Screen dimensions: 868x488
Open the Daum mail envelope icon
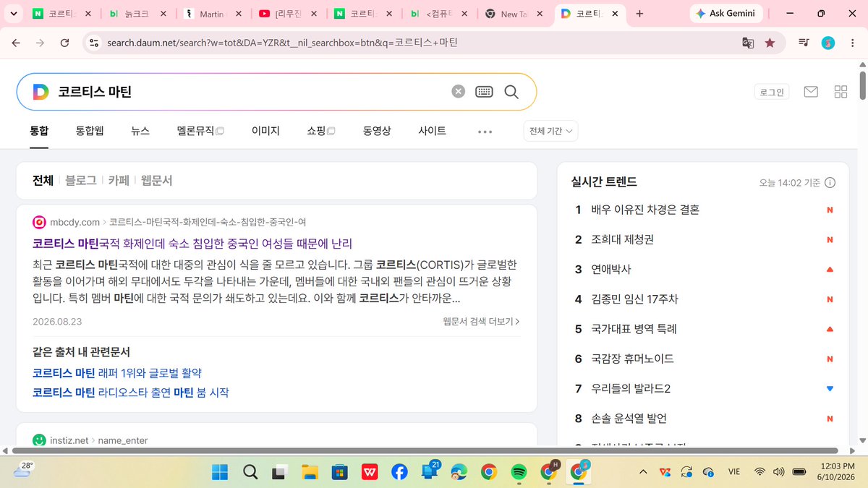pyautogui.click(x=811, y=92)
